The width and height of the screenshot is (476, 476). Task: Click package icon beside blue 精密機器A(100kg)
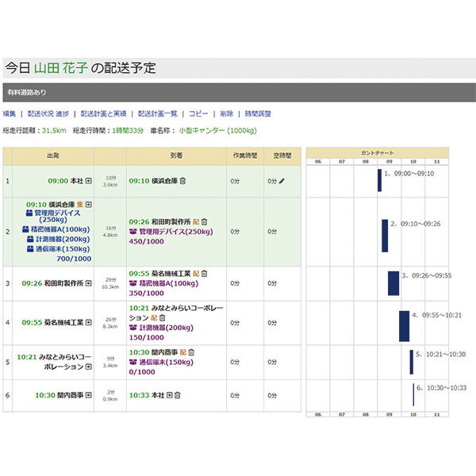(x=25, y=229)
